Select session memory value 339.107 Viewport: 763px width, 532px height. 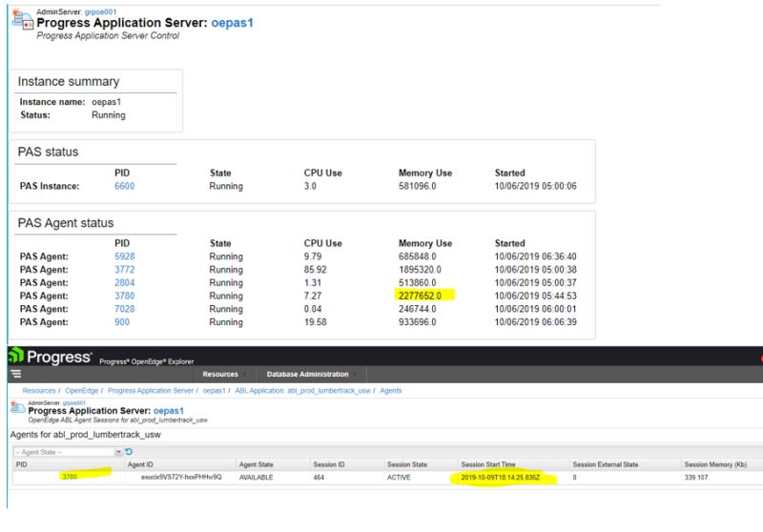696,478
